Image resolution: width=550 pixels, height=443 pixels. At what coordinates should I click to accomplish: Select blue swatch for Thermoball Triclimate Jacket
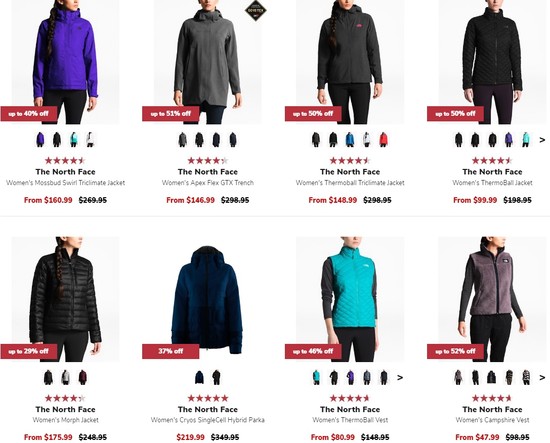coord(350,139)
